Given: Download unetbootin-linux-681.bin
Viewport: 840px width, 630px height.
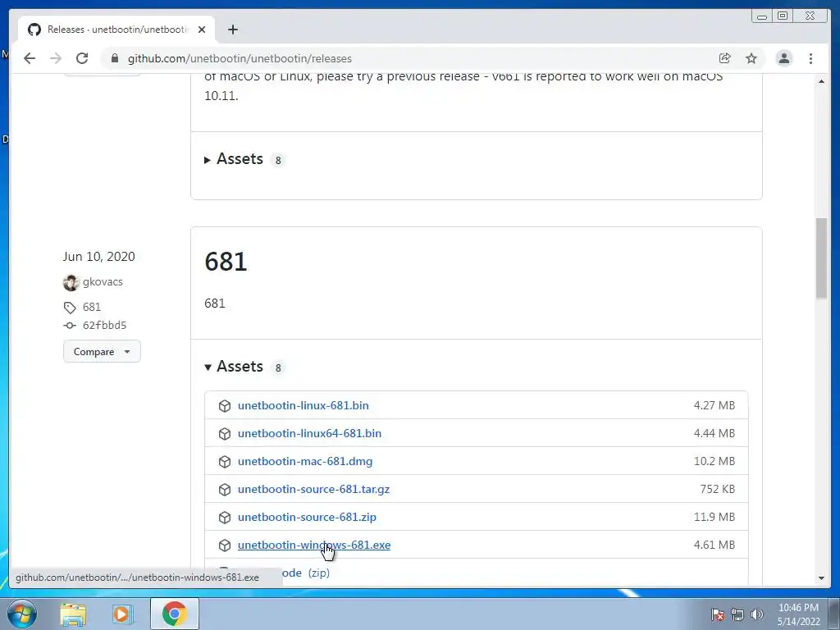Looking at the screenshot, I should (304, 405).
